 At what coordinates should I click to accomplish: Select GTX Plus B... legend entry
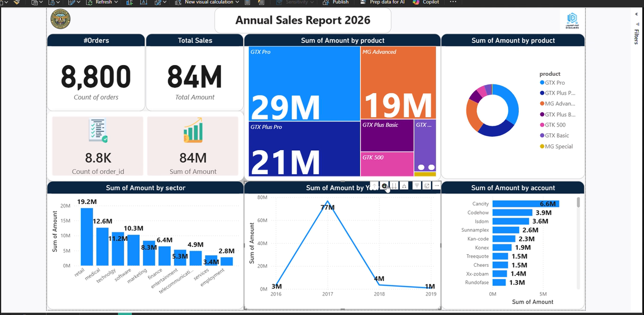(x=558, y=115)
